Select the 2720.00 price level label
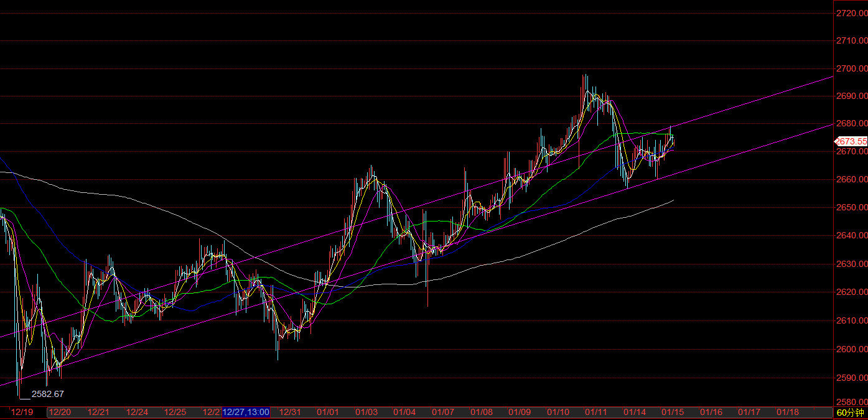 [x=852, y=13]
